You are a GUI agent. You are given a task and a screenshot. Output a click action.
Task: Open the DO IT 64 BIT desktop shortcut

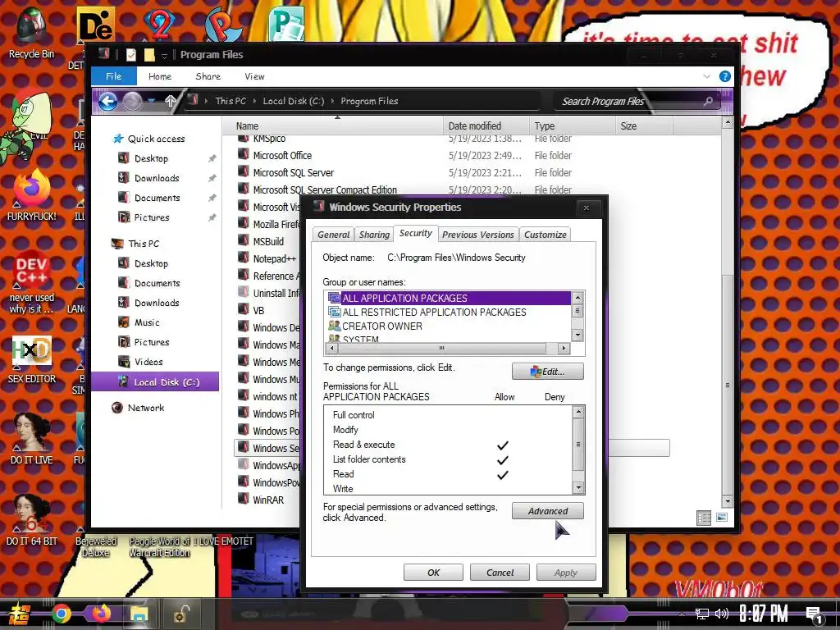point(31,519)
